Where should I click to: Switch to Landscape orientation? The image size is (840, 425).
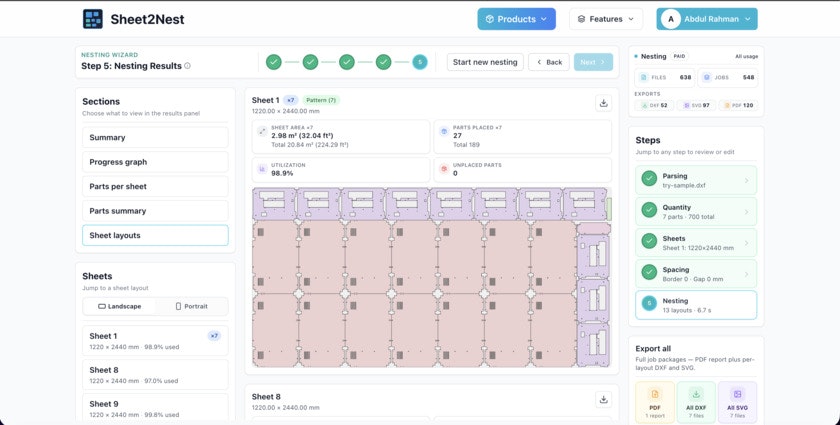tap(119, 307)
